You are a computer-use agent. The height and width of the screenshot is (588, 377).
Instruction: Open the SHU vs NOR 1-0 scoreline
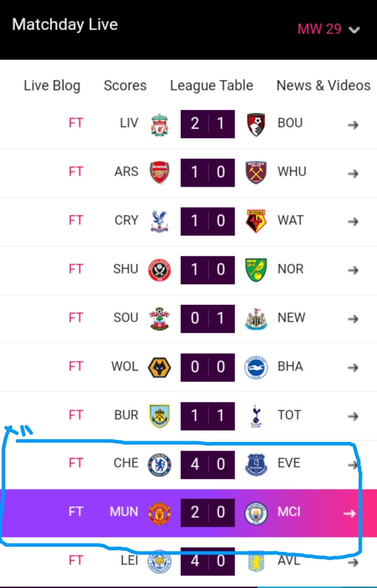tap(208, 270)
